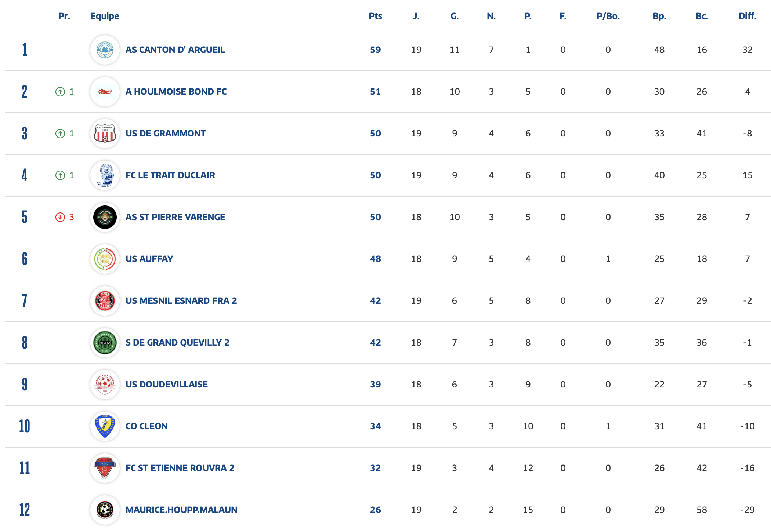
Task: Click the US de Grammont club crest
Action: (105, 134)
